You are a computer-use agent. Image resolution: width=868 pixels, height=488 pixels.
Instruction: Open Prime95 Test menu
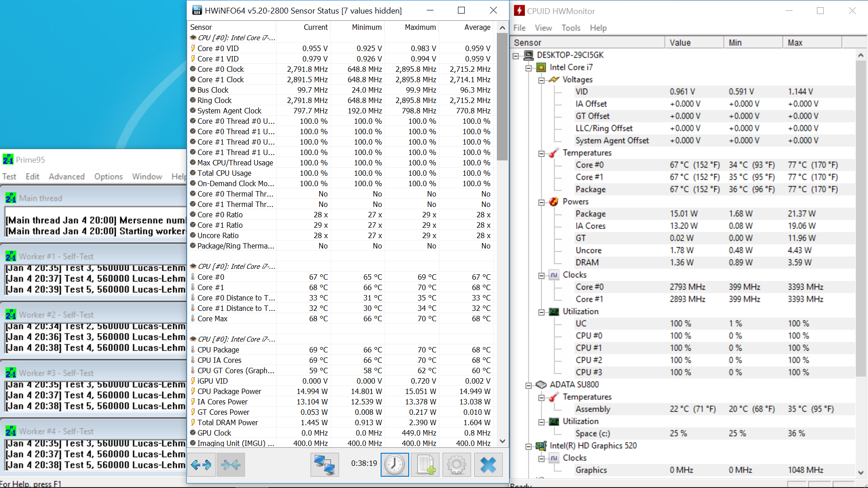9,177
